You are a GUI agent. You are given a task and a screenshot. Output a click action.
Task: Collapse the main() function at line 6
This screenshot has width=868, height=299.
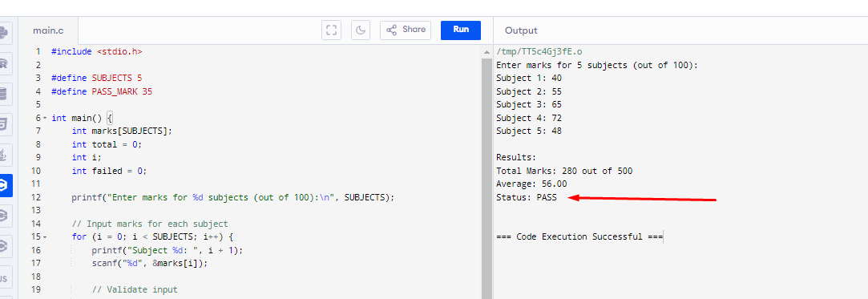45,118
